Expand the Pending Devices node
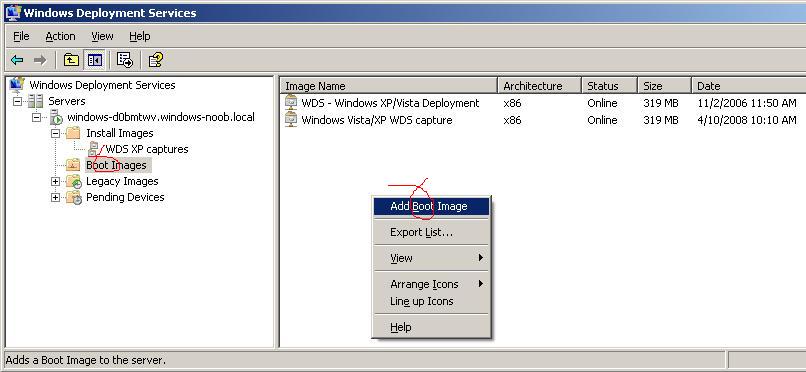 click(56, 197)
